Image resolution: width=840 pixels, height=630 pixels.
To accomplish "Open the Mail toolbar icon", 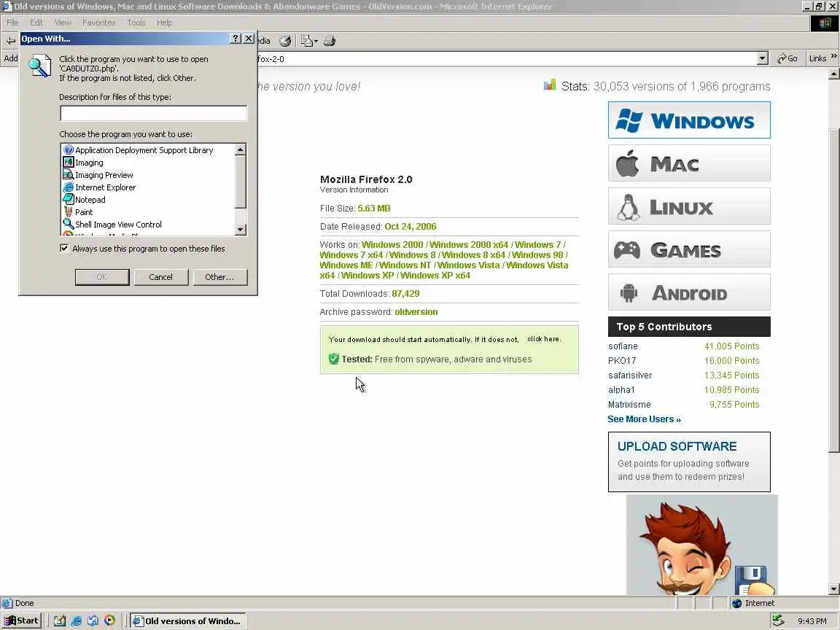I will 306,41.
